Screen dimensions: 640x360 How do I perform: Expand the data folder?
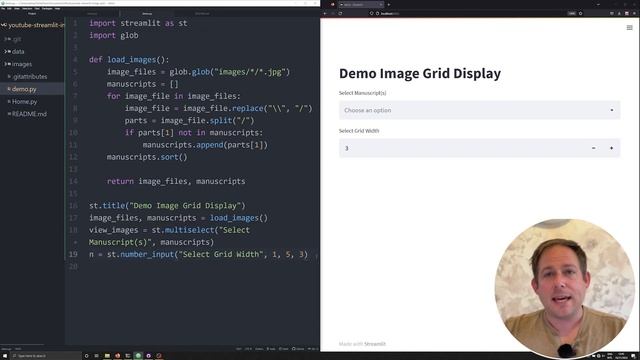pyautogui.click(x=15, y=52)
